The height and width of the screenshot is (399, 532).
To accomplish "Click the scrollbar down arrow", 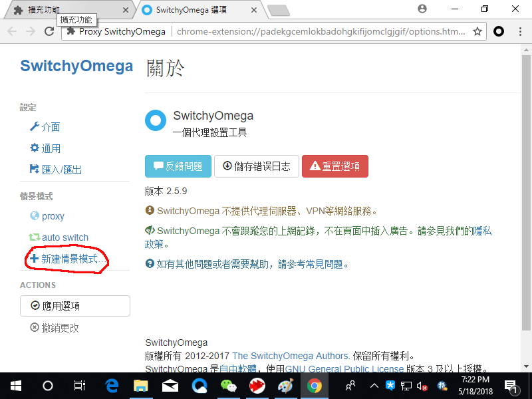I will point(526,366).
